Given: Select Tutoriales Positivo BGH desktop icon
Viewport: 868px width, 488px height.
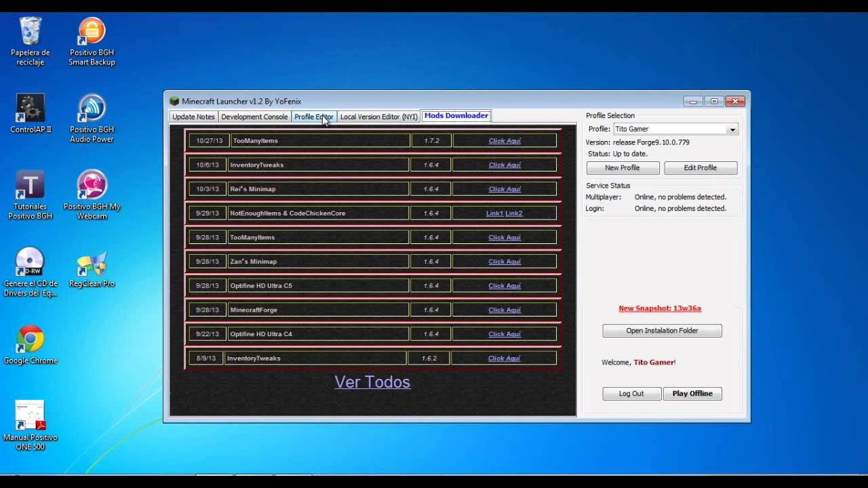Looking at the screenshot, I should tap(30, 195).
